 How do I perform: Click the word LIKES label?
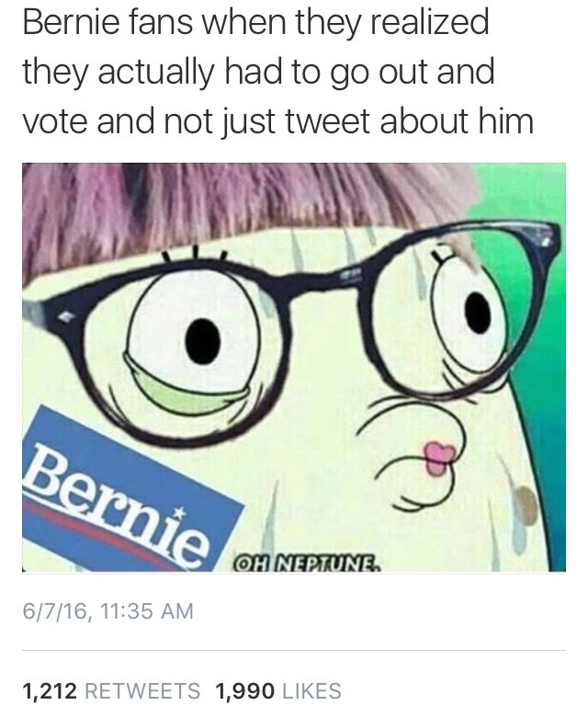311,690
